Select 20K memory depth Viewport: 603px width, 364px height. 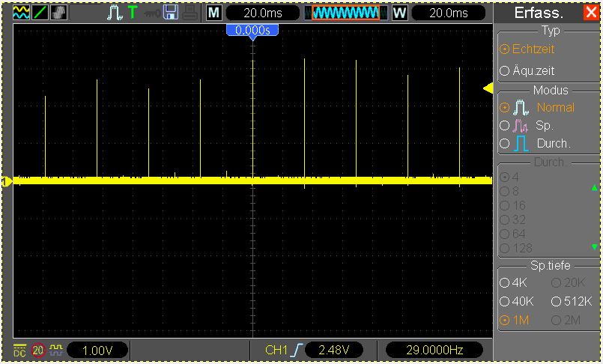pos(569,283)
